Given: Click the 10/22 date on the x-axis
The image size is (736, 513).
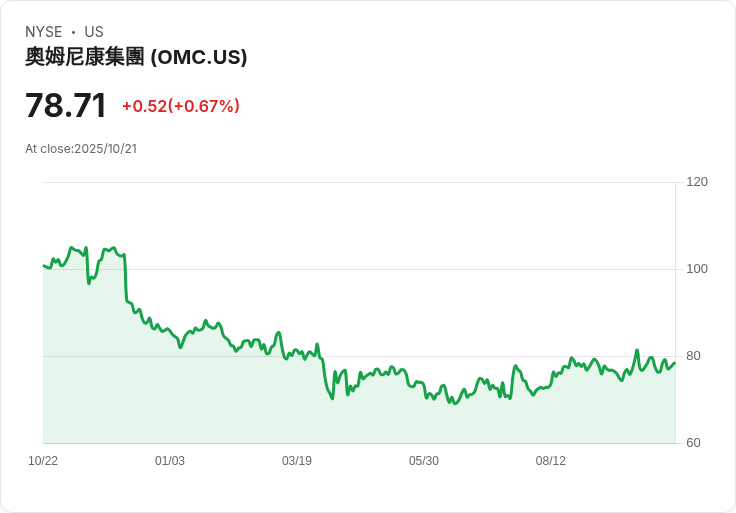Looking at the screenshot, I should point(43,461).
